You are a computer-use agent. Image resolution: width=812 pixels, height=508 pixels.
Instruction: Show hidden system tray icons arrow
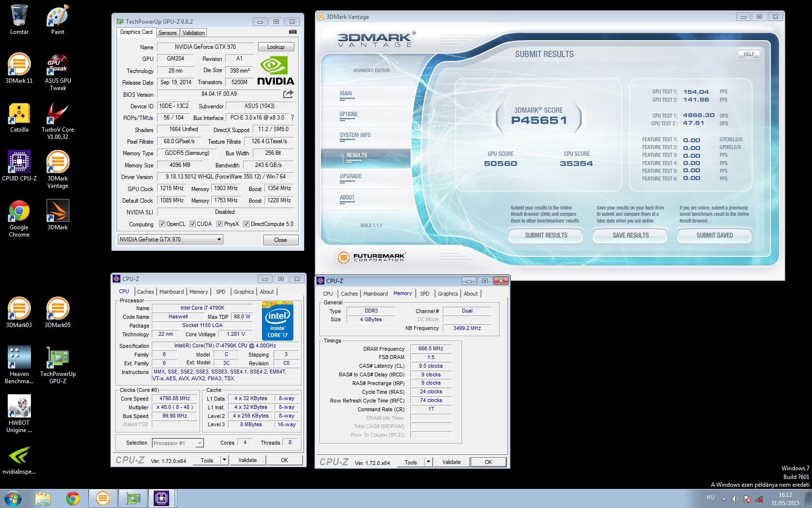click(x=724, y=499)
